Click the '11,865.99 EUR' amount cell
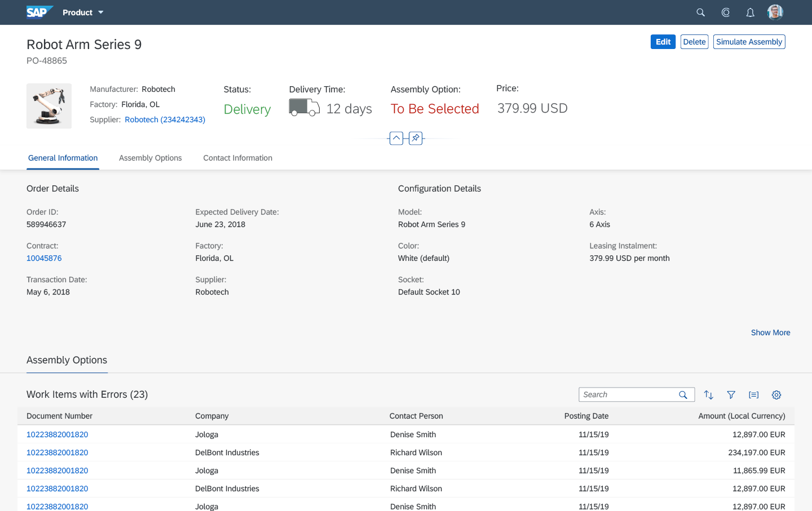The width and height of the screenshot is (812, 511). tap(759, 470)
